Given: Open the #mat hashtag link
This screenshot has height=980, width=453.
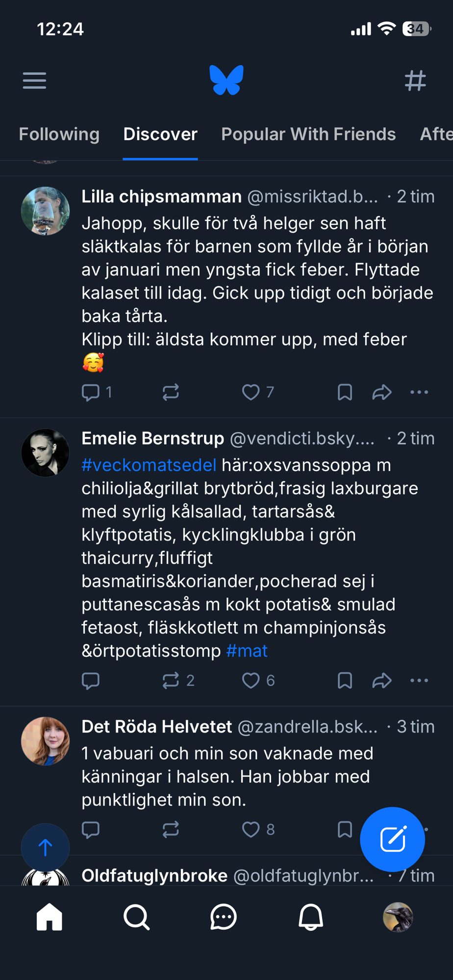Looking at the screenshot, I should pos(247,651).
